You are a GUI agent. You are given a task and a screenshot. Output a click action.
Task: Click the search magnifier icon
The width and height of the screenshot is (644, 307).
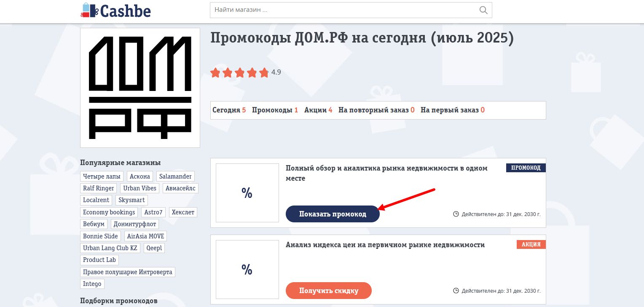point(483,10)
